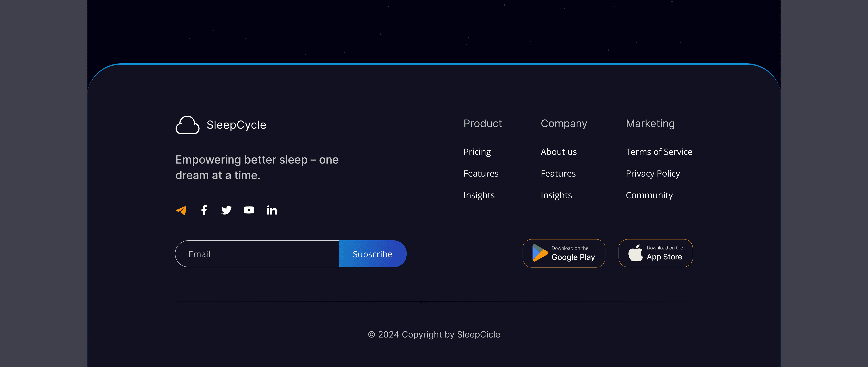Open the LinkedIn social icon
The image size is (868, 367).
coord(272,210)
